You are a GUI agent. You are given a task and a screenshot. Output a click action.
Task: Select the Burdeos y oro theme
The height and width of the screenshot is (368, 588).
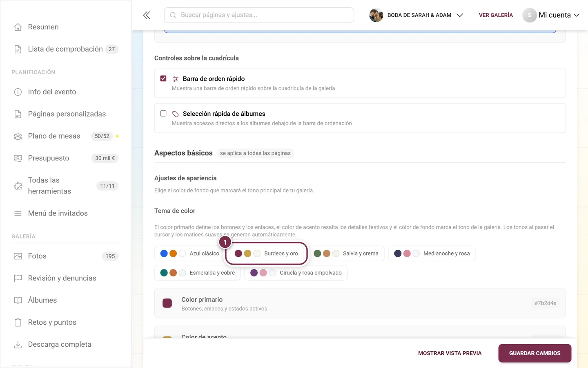coord(266,254)
